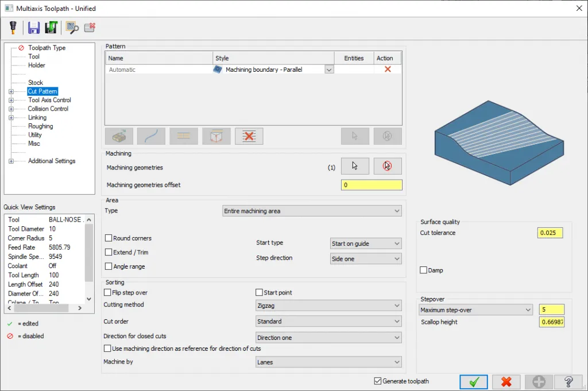Click the first pattern surface icon button
Viewport: 588px width, 391px height.
tap(119, 136)
